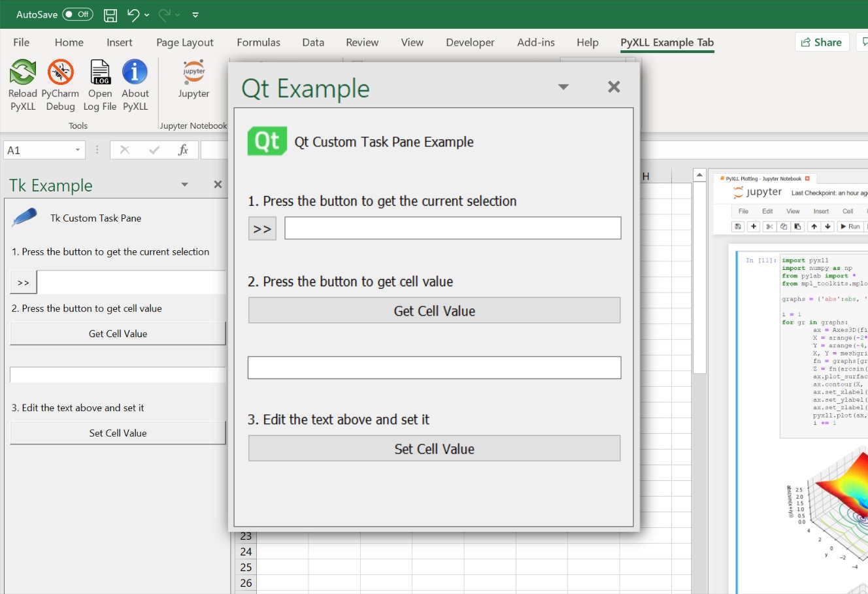Click the formula bar Cancel X icon
The height and width of the screenshot is (594, 868).
124,150
